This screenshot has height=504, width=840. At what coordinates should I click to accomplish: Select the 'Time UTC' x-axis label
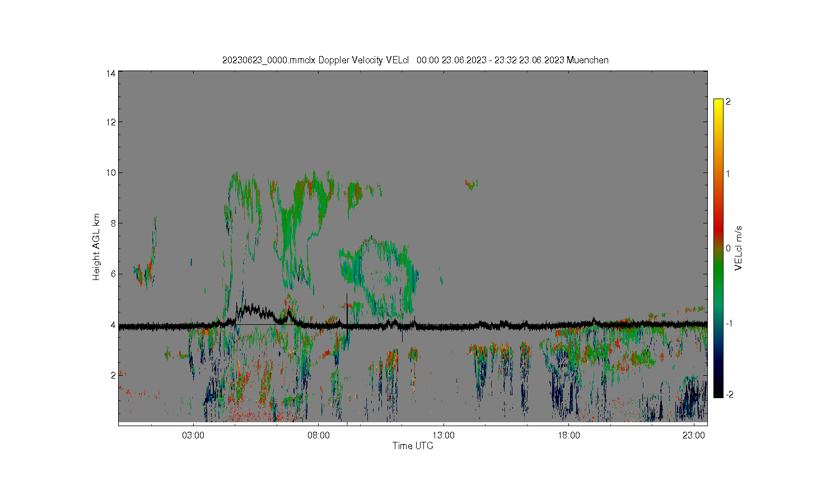[x=413, y=446]
